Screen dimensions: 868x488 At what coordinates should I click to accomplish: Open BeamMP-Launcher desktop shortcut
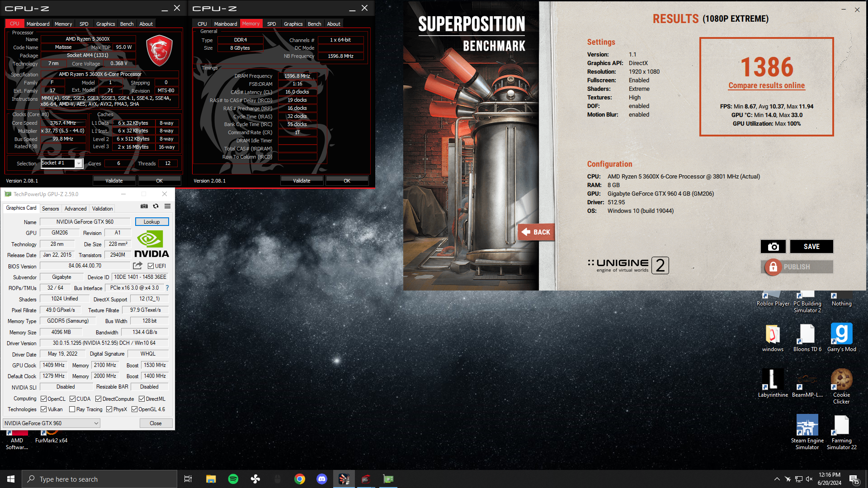pos(807,383)
